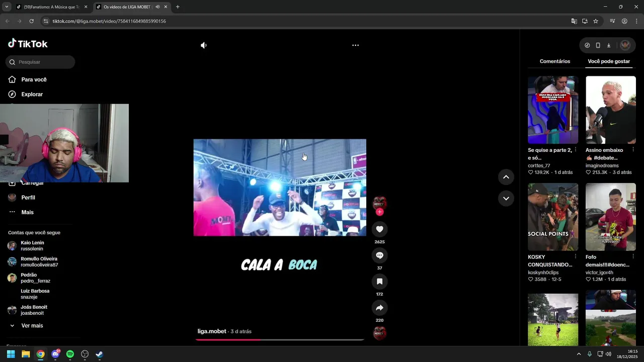
Task: Follow liga.mobet with the red plus badge
Action: pyautogui.click(x=379, y=212)
